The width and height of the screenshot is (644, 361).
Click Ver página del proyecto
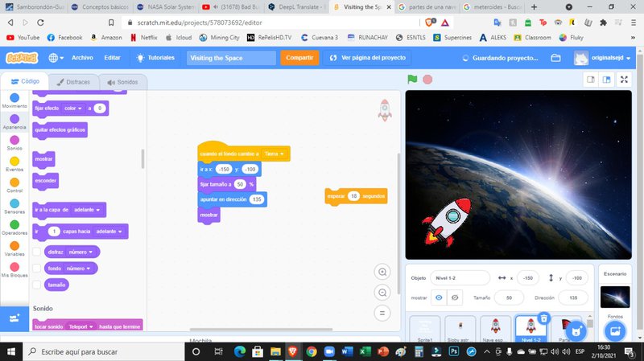click(x=369, y=58)
